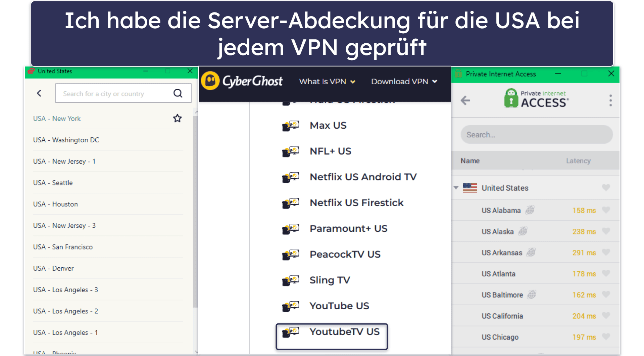This screenshot has width=644, height=356.
Task: Focus the PIA Search field
Action: [x=537, y=135]
